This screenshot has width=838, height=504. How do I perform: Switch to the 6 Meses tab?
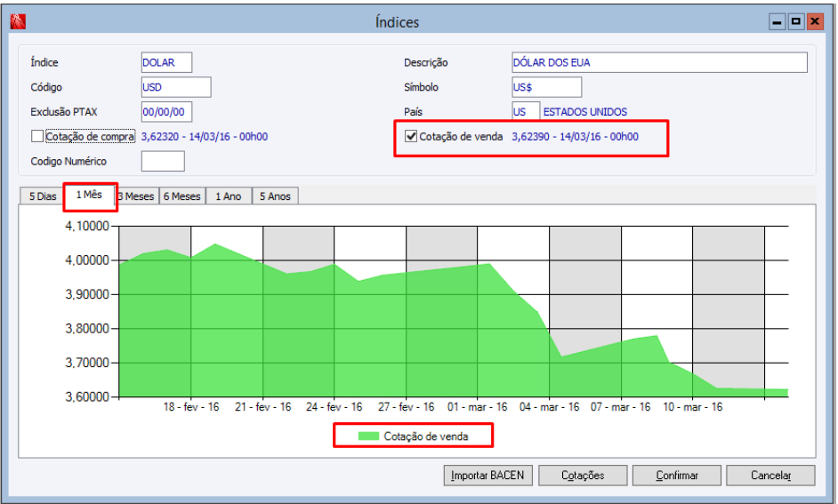(x=182, y=196)
